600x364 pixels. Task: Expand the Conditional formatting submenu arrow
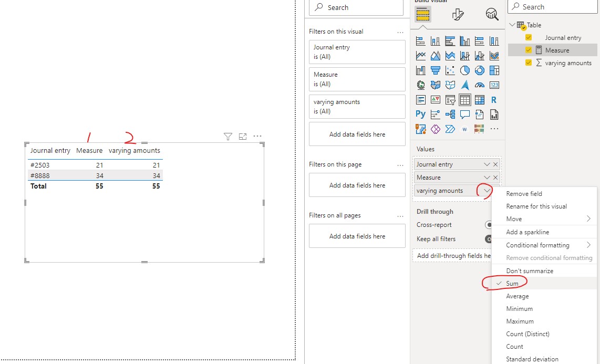588,245
